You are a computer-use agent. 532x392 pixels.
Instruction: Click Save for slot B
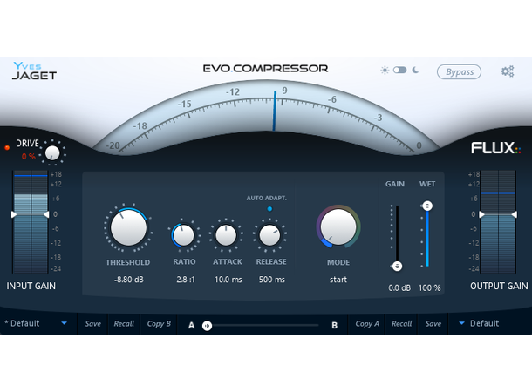pos(433,324)
